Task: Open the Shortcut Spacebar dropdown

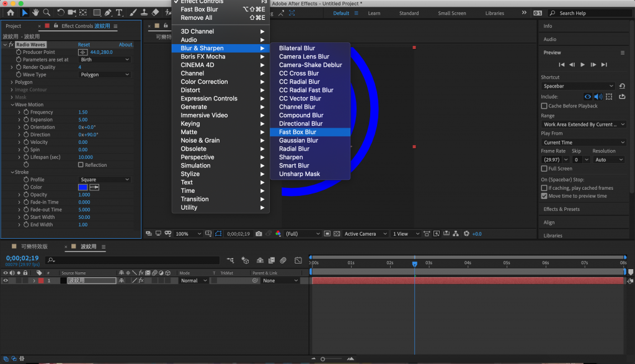Action: point(578,86)
